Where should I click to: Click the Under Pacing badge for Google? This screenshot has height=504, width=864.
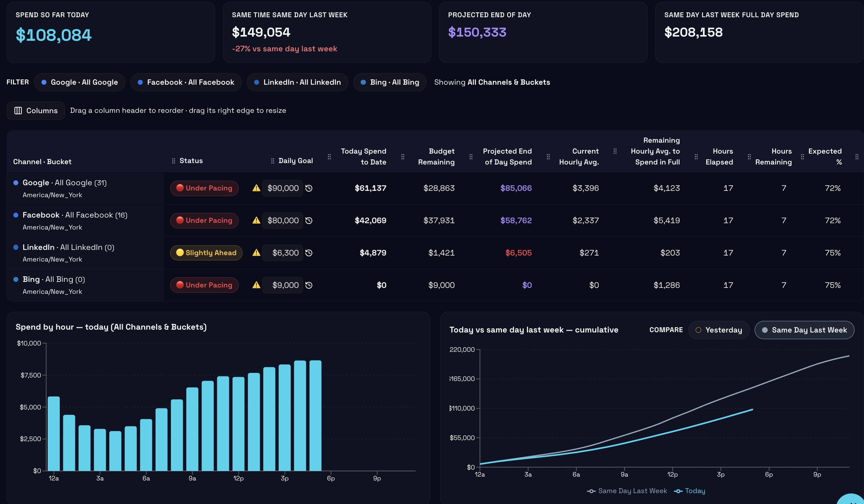(x=204, y=188)
